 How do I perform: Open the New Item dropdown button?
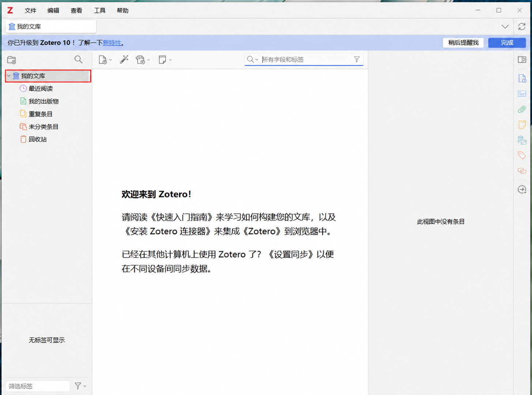105,60
